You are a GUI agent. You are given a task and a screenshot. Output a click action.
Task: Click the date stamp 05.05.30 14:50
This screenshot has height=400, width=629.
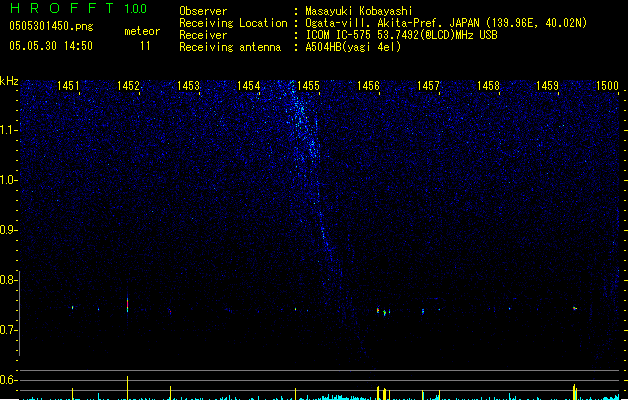click(51, 46)
